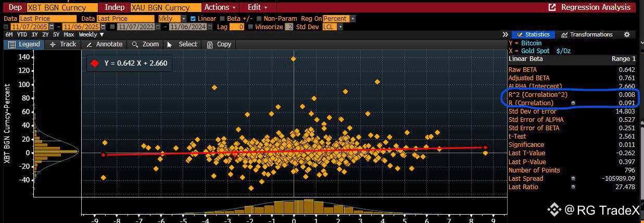Click the Copy chart icon
The height and width of the screenshot is (223, 644).
[x=210, y=44]
